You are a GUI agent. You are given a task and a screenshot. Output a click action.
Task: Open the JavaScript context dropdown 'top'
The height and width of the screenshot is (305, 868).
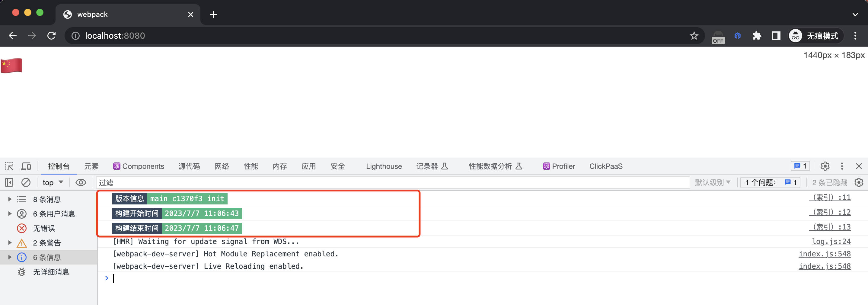click(53, 182)
